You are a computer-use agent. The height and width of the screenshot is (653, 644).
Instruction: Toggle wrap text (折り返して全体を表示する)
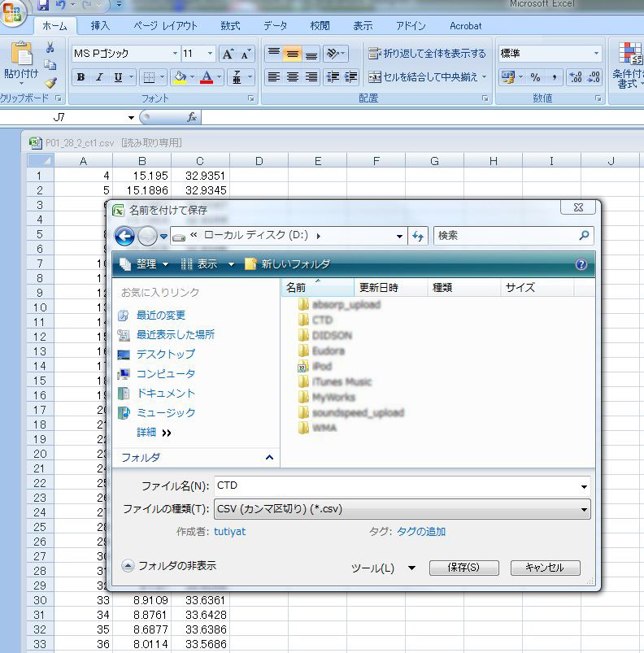click(427, 54)
